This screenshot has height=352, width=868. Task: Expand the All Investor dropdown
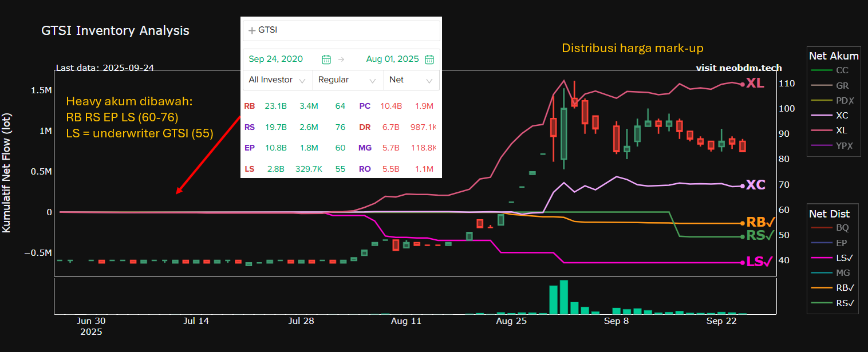pyautogui.click(x=277, y=80)
